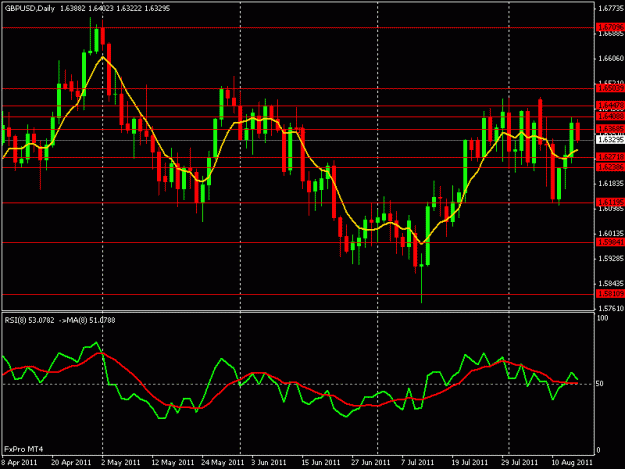Select the 1.58109 red price level label

[x=610, y=294]
